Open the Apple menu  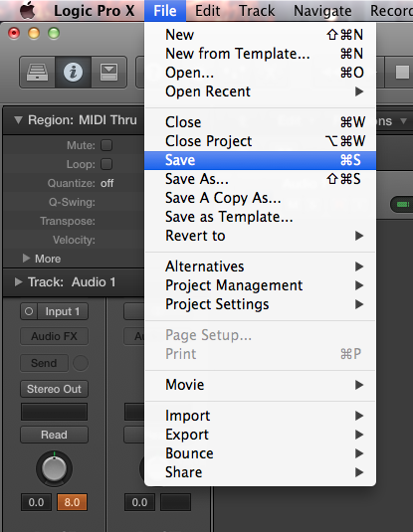28,10
